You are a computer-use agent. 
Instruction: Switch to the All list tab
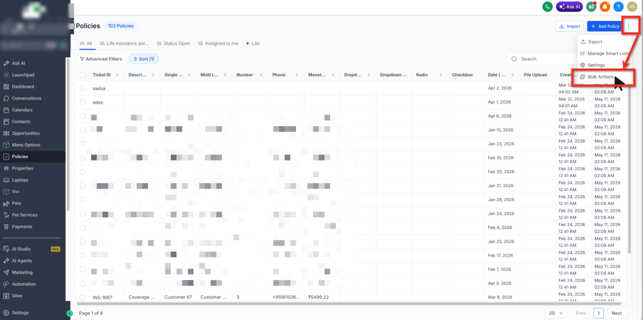[86, 43]
